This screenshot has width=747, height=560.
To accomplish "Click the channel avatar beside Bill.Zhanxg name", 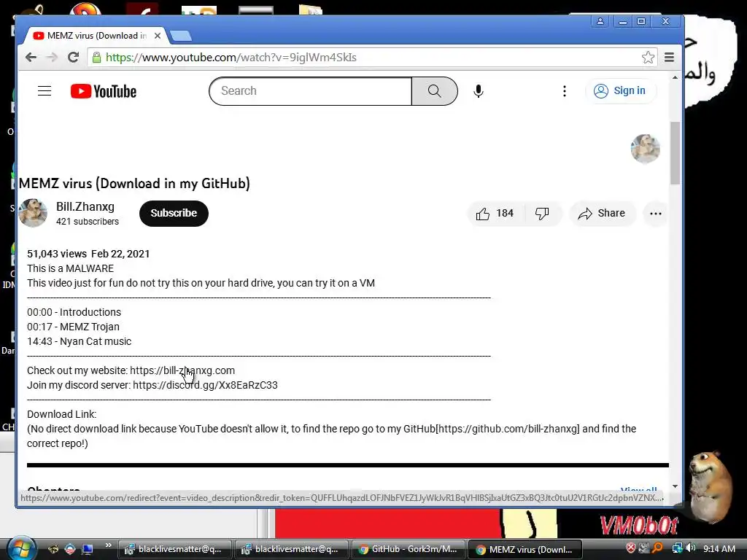I will (x=33, y=213).
